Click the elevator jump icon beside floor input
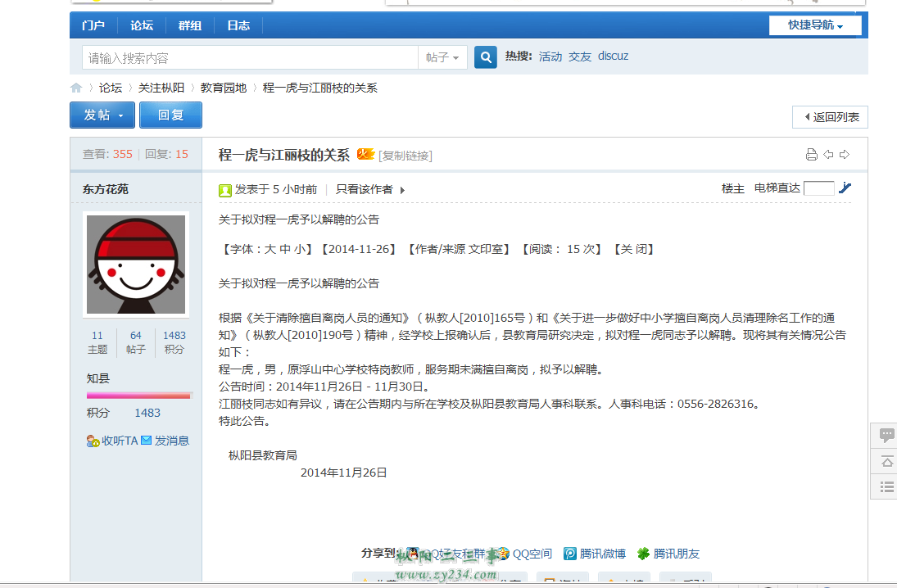 [845, 188]
